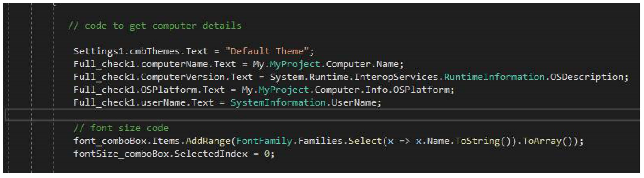Click Full_check1.computerName.Text identifier

155,64
